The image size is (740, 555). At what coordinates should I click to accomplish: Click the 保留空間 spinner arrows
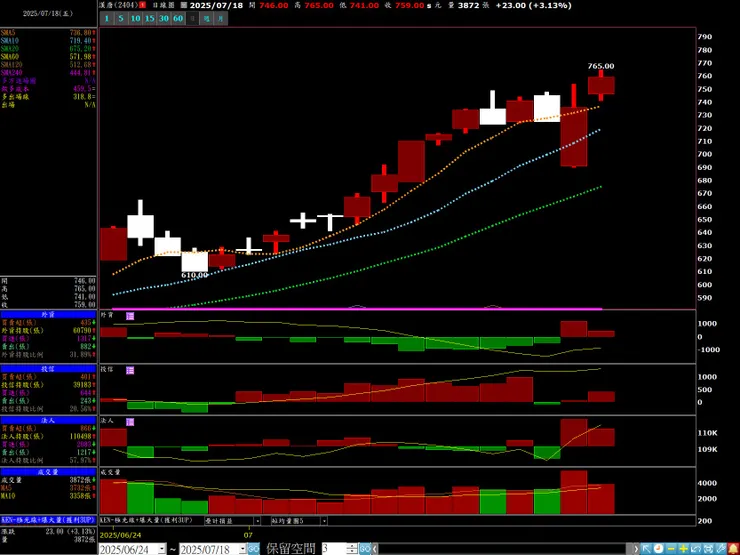[352, 549]
